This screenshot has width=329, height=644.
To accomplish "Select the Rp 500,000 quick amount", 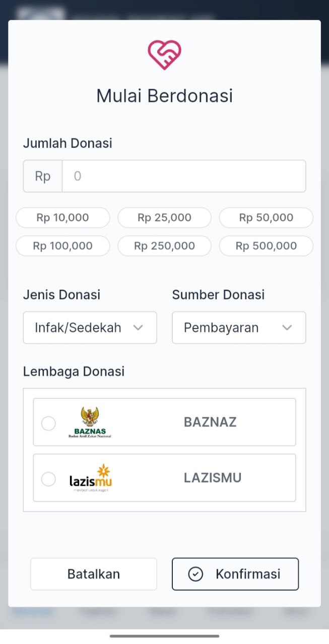I will (x=266, y=246).
